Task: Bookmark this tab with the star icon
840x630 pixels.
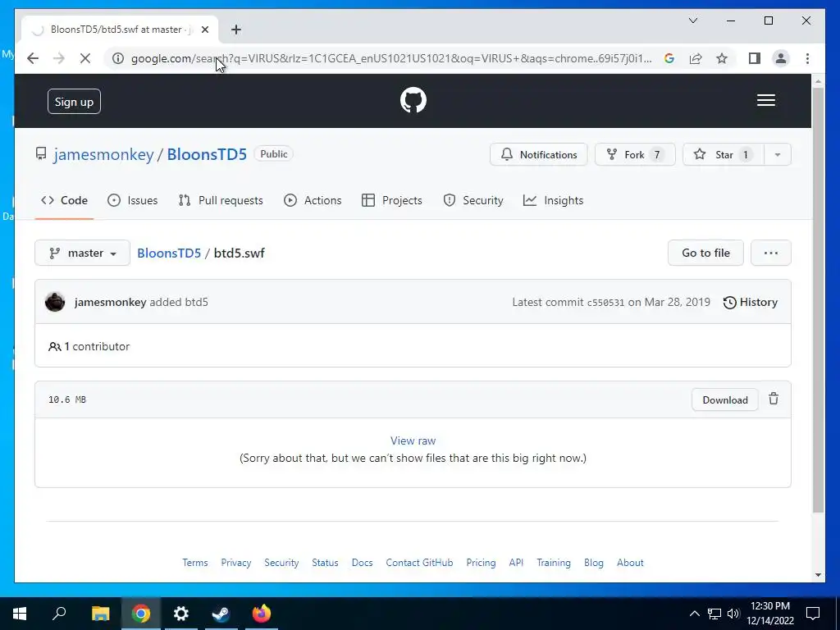Action: point(722,58)
